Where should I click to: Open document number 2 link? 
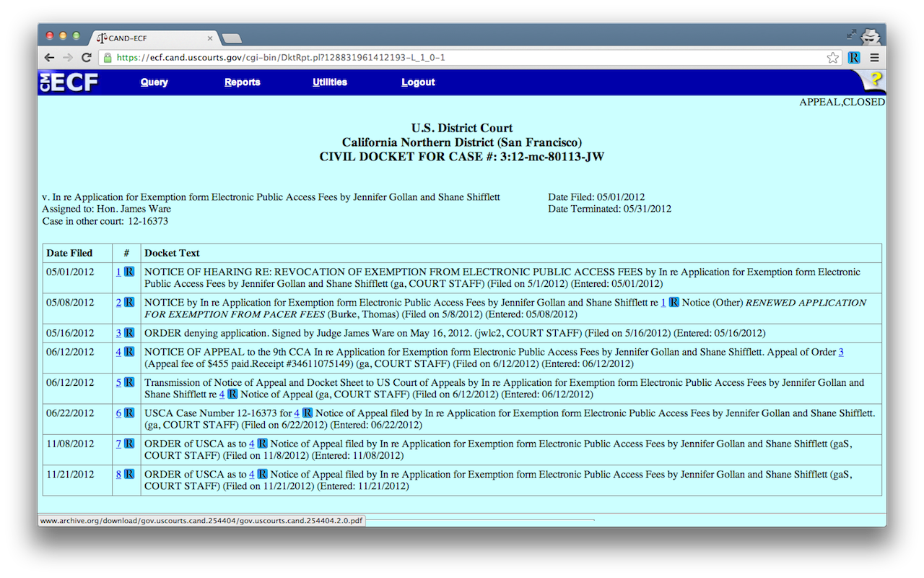click(x=118, y=303)
